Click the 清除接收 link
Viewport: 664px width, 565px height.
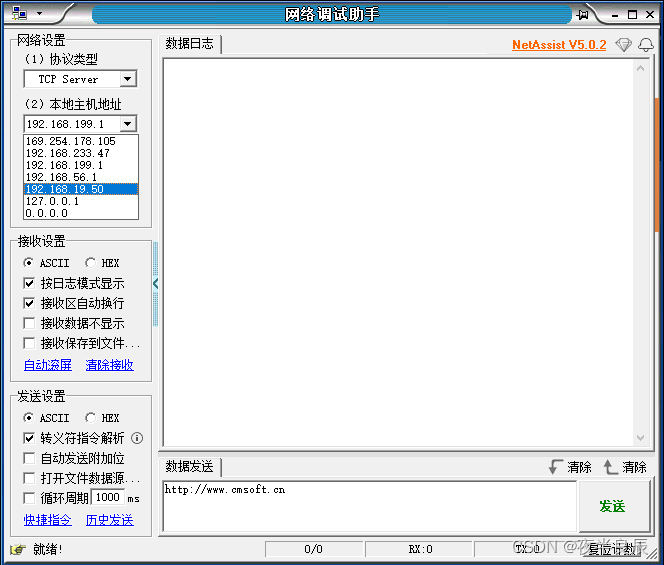tap(110, 365)
